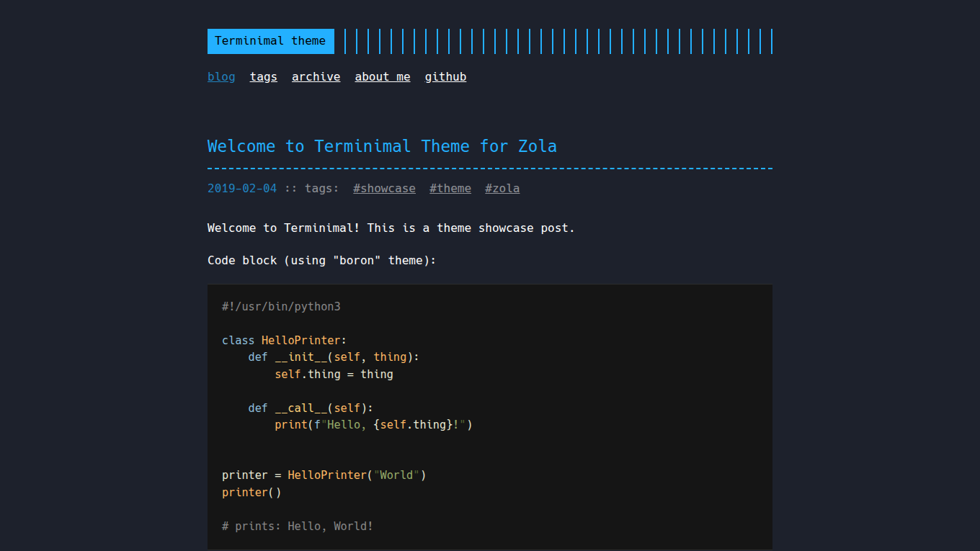Click the 2019-02-04 date link
Viewport: 980px width, 551px height.
click(241, 188)
